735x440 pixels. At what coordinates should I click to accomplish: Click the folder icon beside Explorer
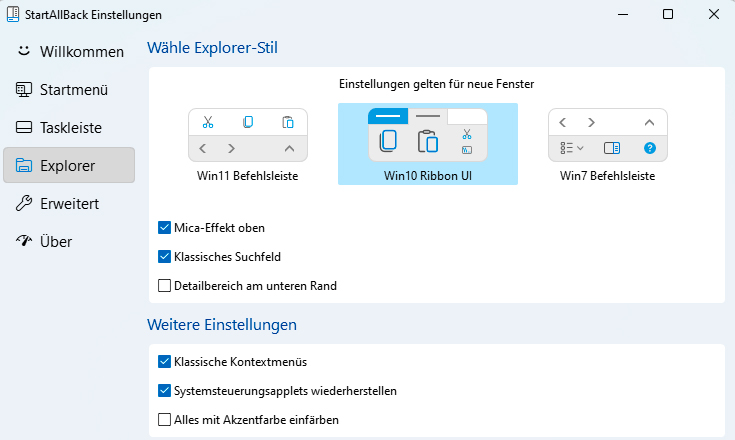[24, 165]
